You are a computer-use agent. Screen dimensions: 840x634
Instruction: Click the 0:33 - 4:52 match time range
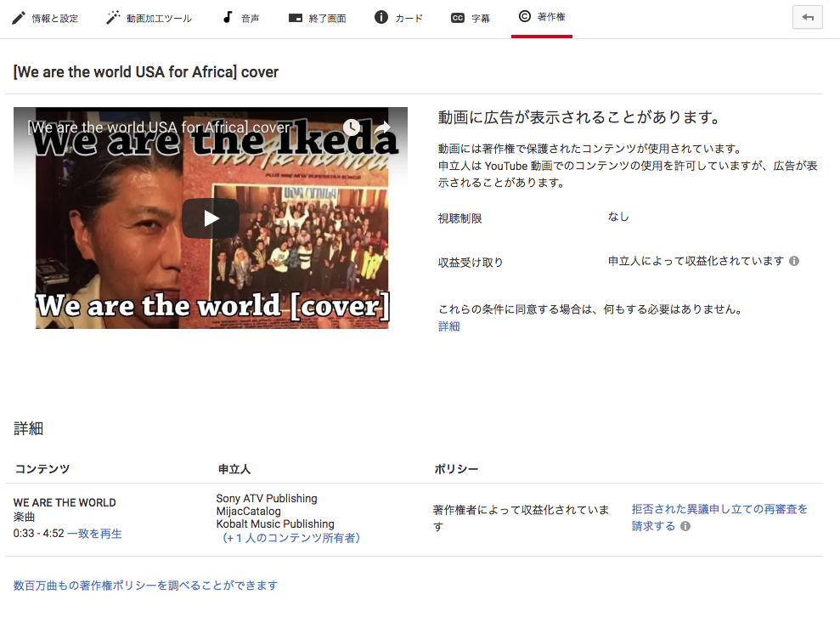pos(38,534)
